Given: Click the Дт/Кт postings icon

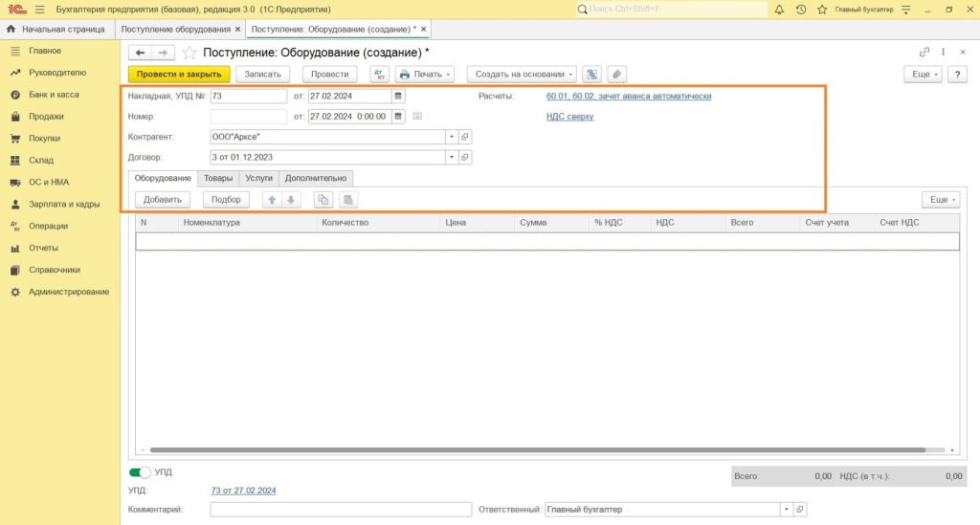Looking at the screenshot, I should coord(379,74).
